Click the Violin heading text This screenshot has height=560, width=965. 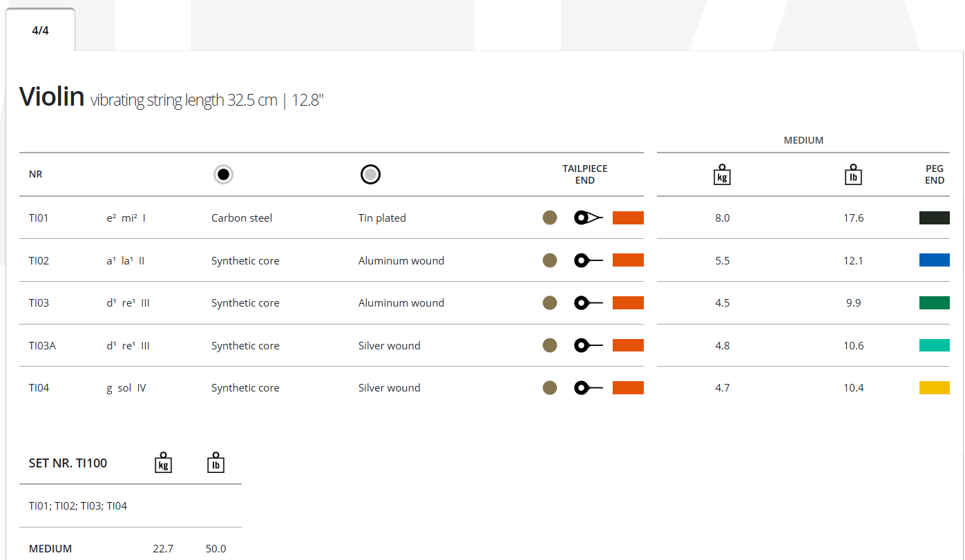[52, 97]
